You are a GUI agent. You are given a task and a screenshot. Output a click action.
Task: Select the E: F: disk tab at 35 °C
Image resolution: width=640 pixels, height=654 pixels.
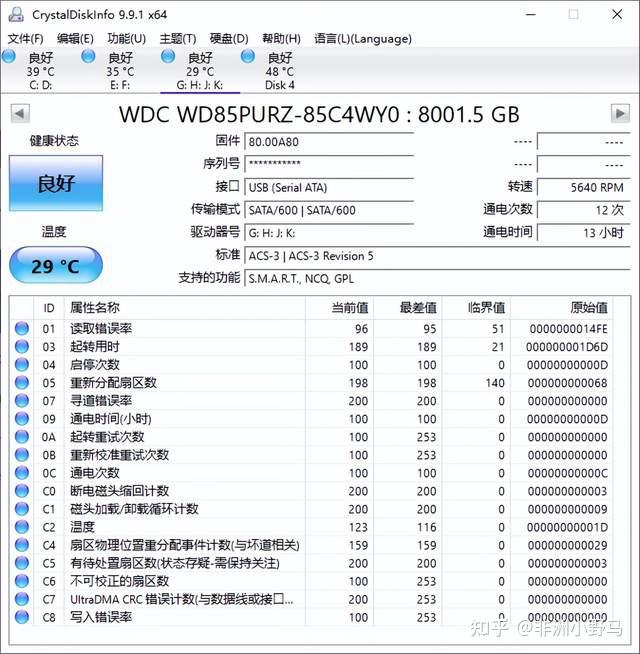(120, 71)
